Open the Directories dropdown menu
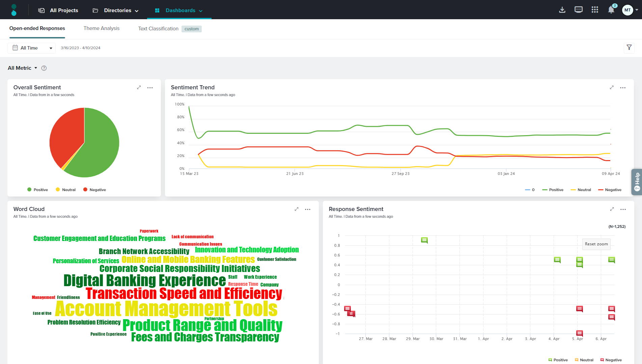The height and width of the screenshot is (364, 642). [116, 10]
